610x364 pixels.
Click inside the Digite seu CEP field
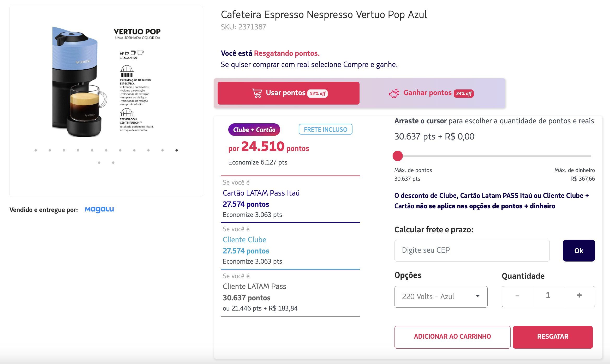(472, 250)
